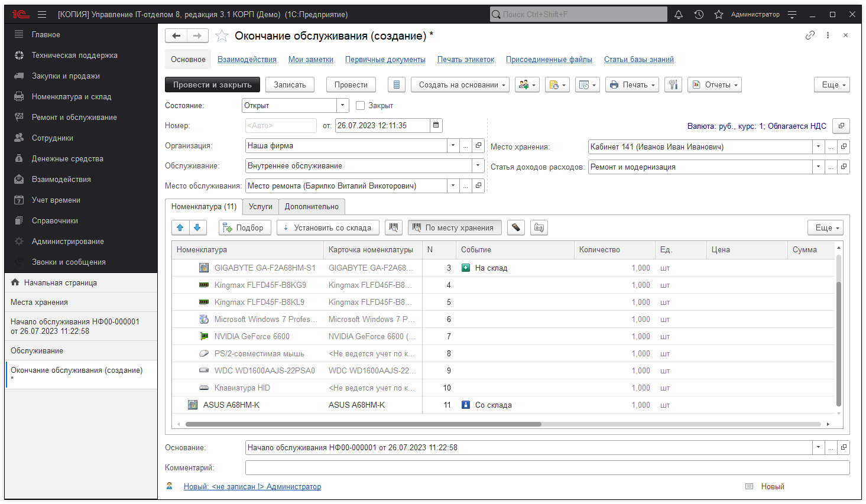Viewport: 866px width, 504px height.
Task: Add document to favorites with star icon
Action: [x=222, y=36]
